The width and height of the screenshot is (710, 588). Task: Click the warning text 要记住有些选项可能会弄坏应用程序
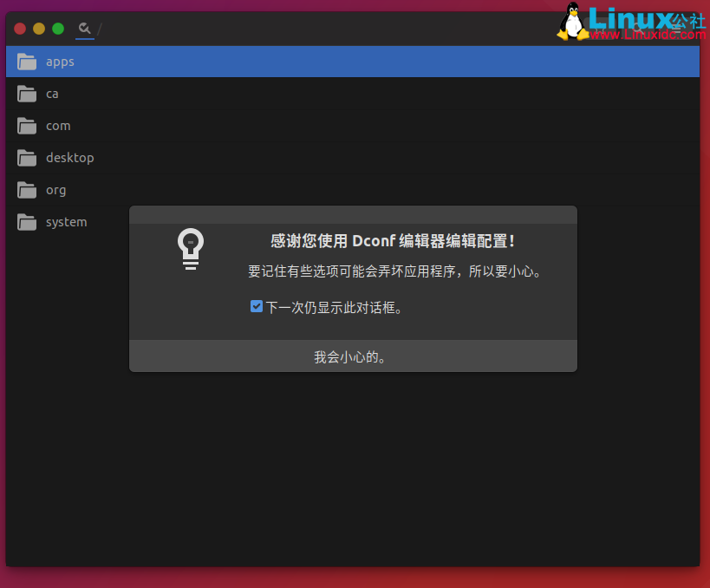352,271
